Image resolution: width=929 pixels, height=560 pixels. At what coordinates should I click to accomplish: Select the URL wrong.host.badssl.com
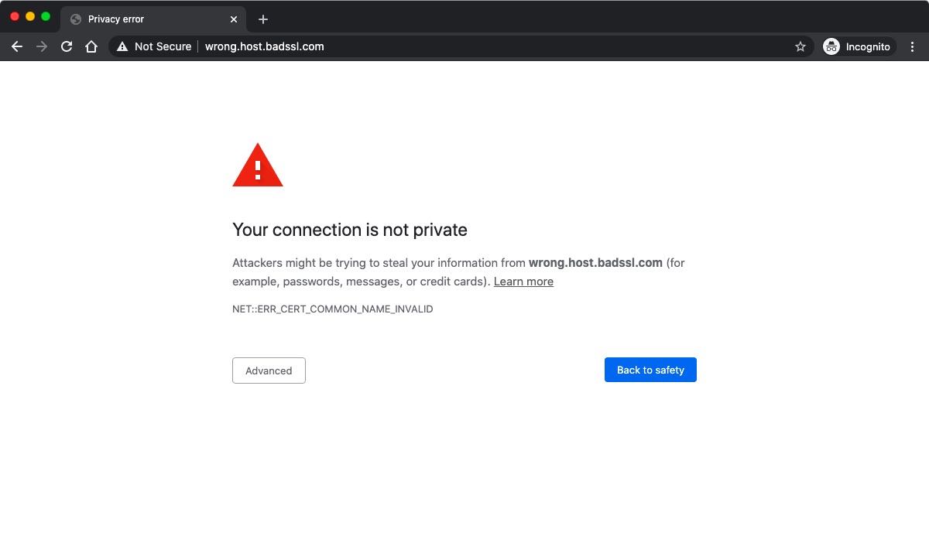[264, 46]
